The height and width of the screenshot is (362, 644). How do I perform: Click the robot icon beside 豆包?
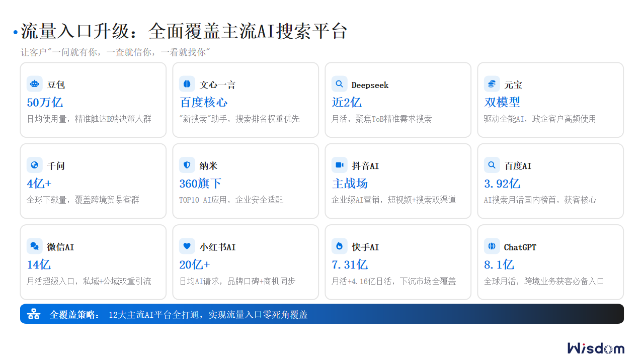(x=35, y=84)
